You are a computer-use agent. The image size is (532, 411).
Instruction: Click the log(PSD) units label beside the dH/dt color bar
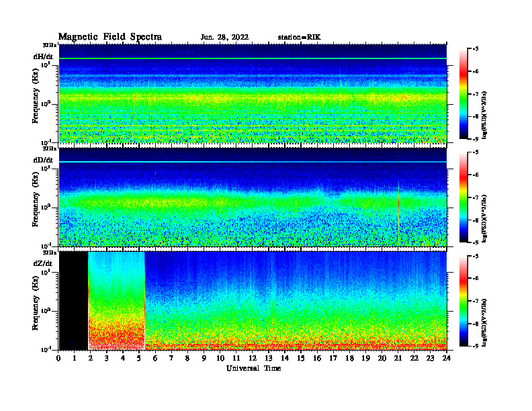tap(484, 115)
